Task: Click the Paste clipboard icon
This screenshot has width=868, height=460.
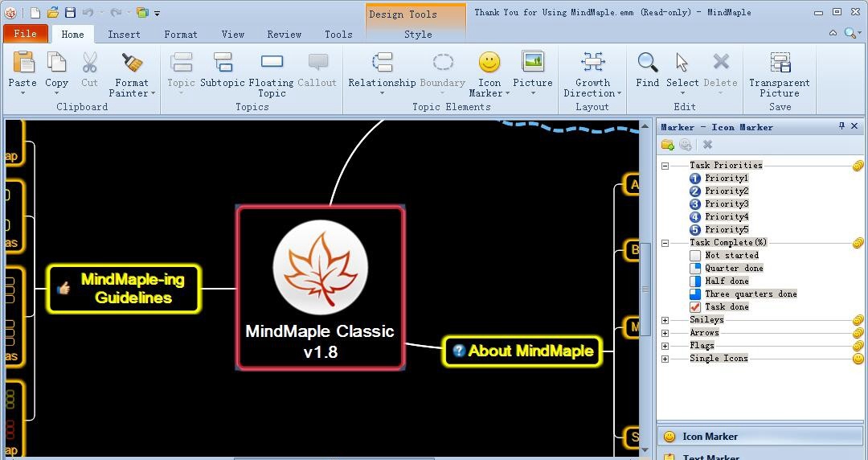Action: click(x=23, y=62)
